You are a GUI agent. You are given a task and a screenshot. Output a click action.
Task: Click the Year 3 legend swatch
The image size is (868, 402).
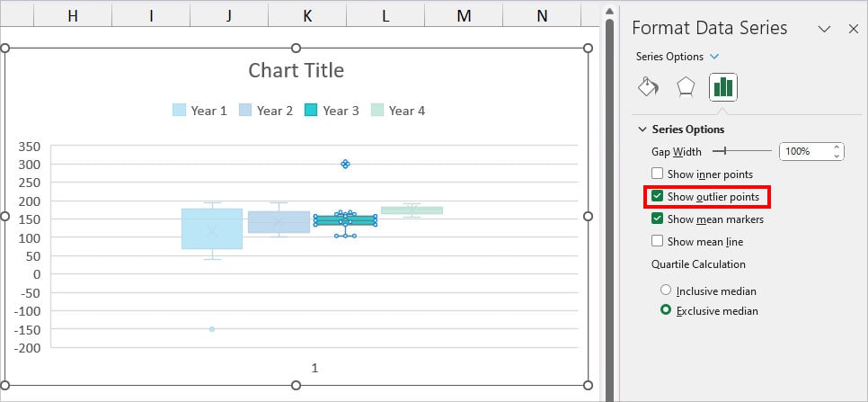coord(311,111)
